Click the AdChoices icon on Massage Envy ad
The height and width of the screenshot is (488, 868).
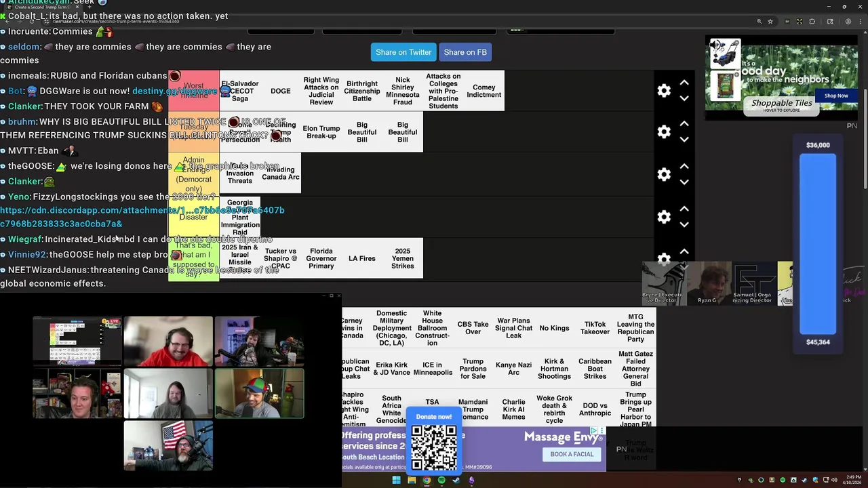(x=594, y=430)
